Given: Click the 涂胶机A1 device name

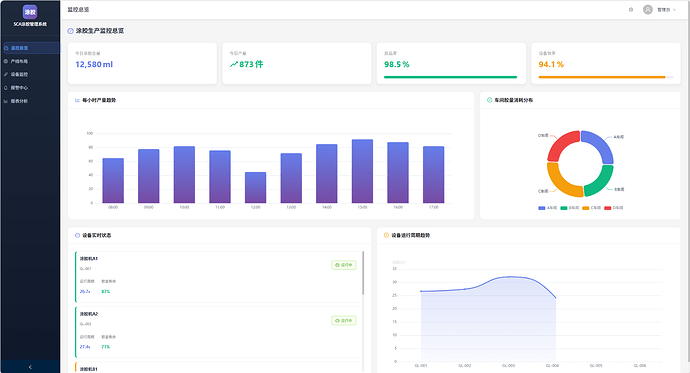Looking at the screenshot, I should click(89, 259).
